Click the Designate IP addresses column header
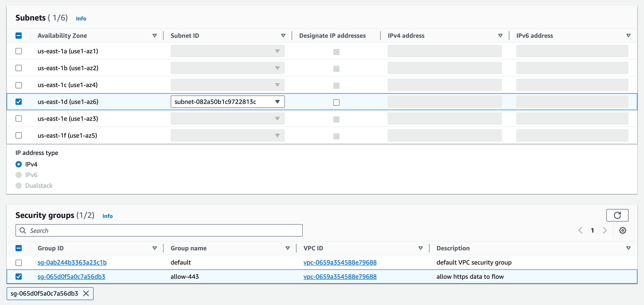The image size is (644, 305). (332, 35)
